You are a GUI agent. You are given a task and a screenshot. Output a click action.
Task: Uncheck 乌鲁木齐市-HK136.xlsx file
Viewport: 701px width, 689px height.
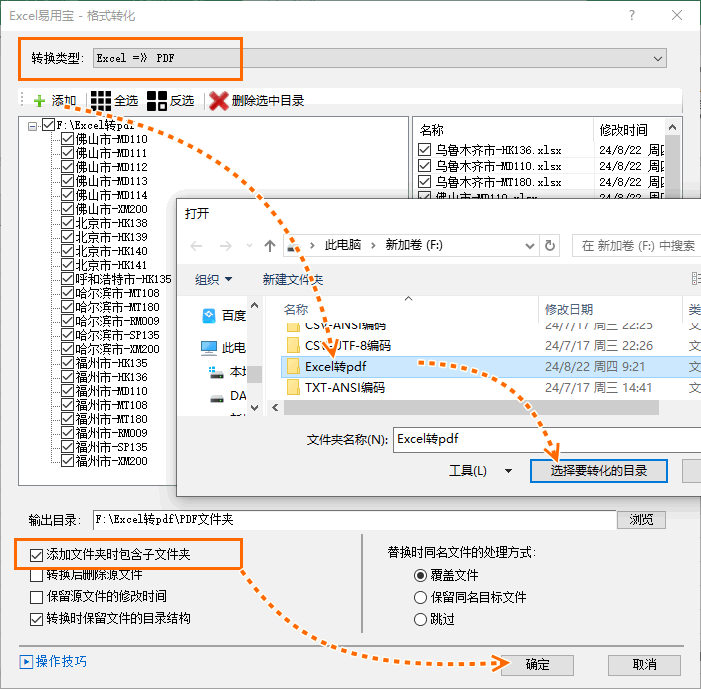pyautogui.click(x=424, y=149)
